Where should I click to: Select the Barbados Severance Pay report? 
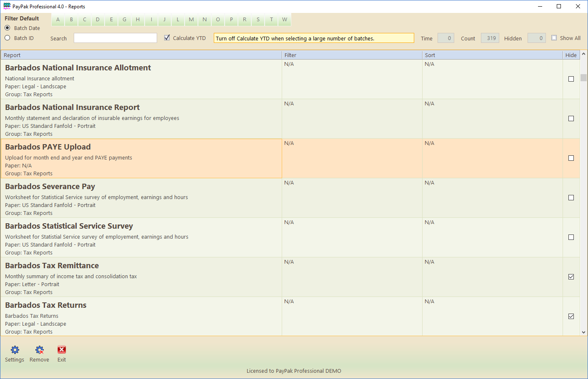(50, 187)
